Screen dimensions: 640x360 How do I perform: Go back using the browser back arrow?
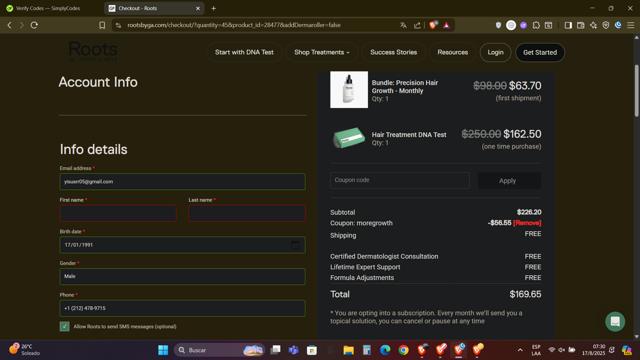pos(9,25)
